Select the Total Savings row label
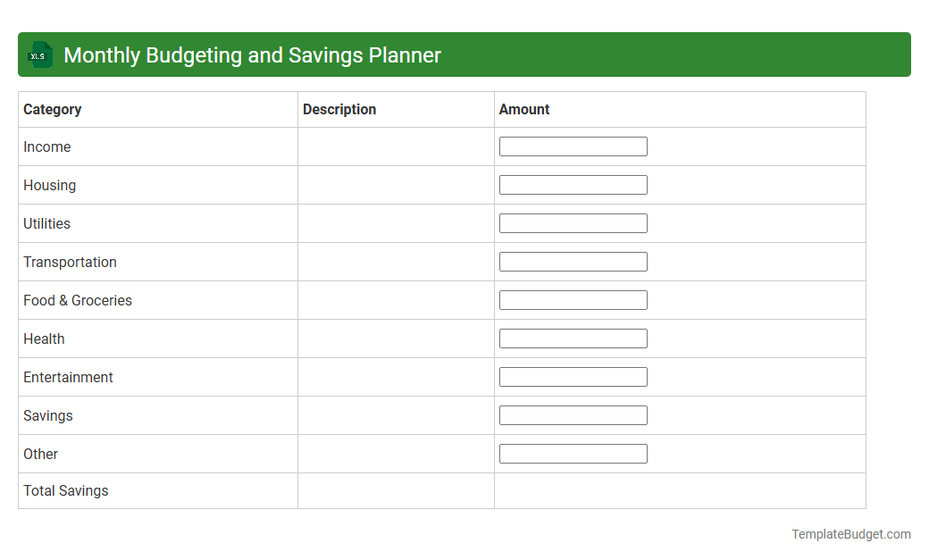The width and height of the screenshot is (929, 560). coord(65,490)
